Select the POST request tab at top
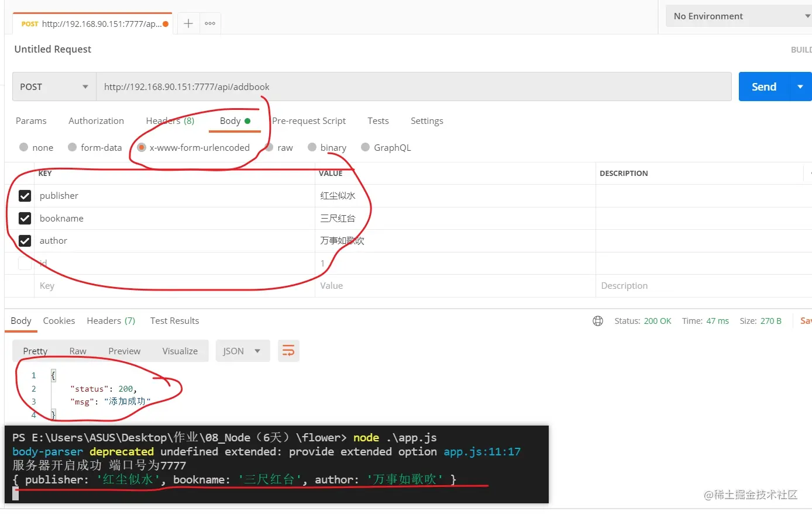The image size is (812, 515). pyautogui.click(x=92, y=23)
